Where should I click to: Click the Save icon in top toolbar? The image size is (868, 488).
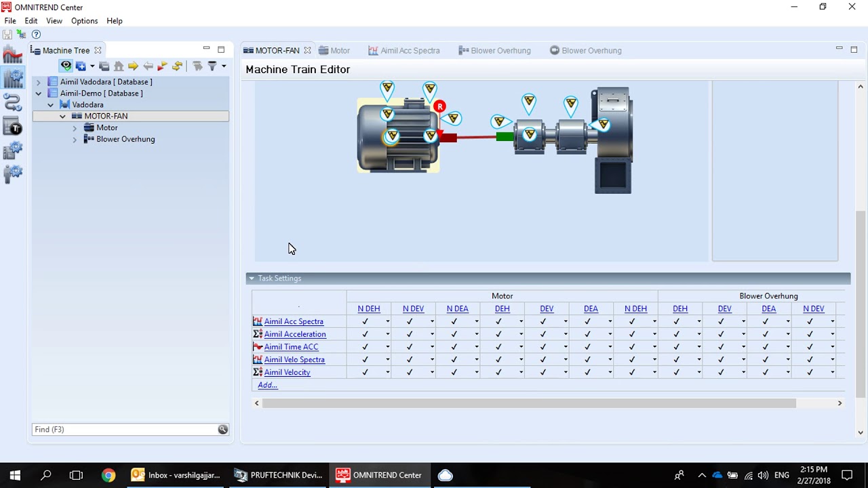click(x=7, y=35)
